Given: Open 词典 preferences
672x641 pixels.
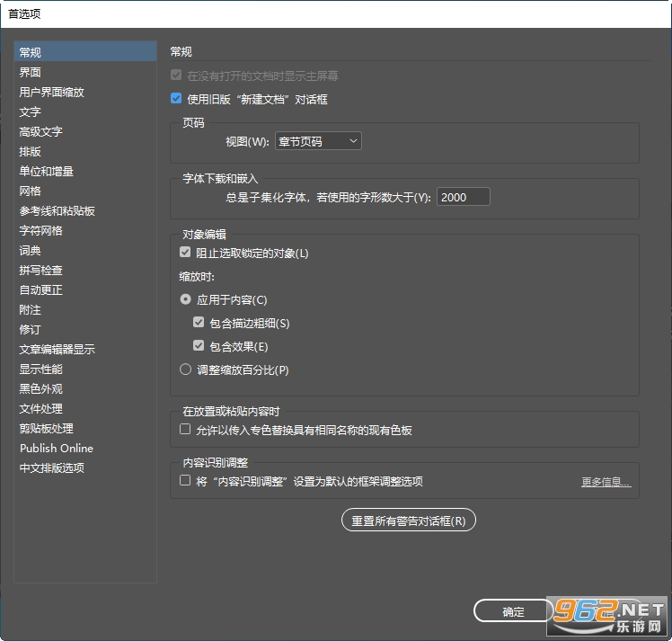Looking at the screenshot, I should click(85, 251).
